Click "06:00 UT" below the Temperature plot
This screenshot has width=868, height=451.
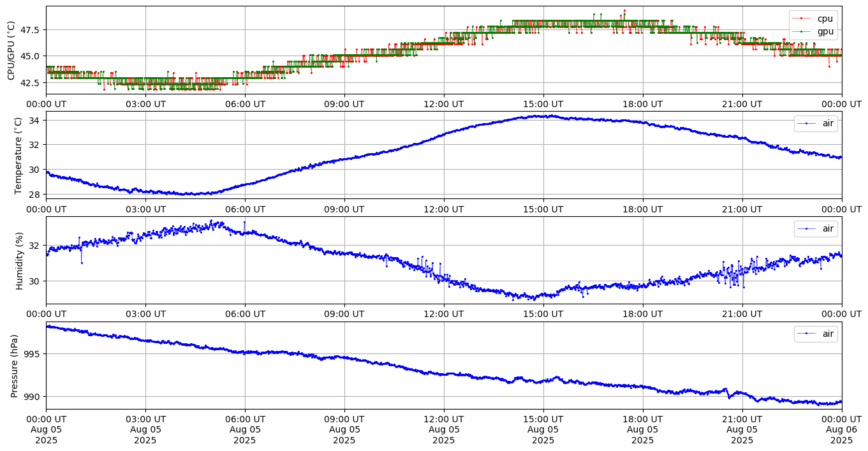(x=245, y=209)
